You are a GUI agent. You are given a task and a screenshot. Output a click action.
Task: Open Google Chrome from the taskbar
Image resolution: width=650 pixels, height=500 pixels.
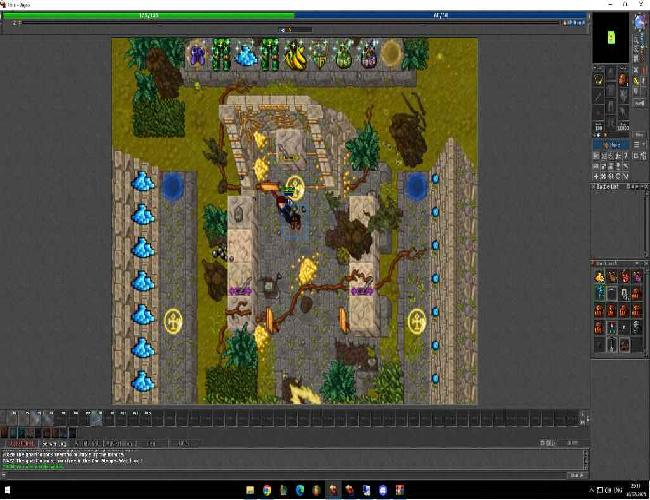click(x=267, y=490)
